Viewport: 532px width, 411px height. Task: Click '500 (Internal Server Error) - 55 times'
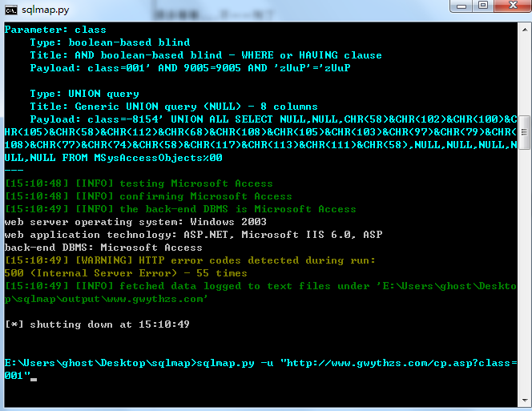tap(126, 273)
